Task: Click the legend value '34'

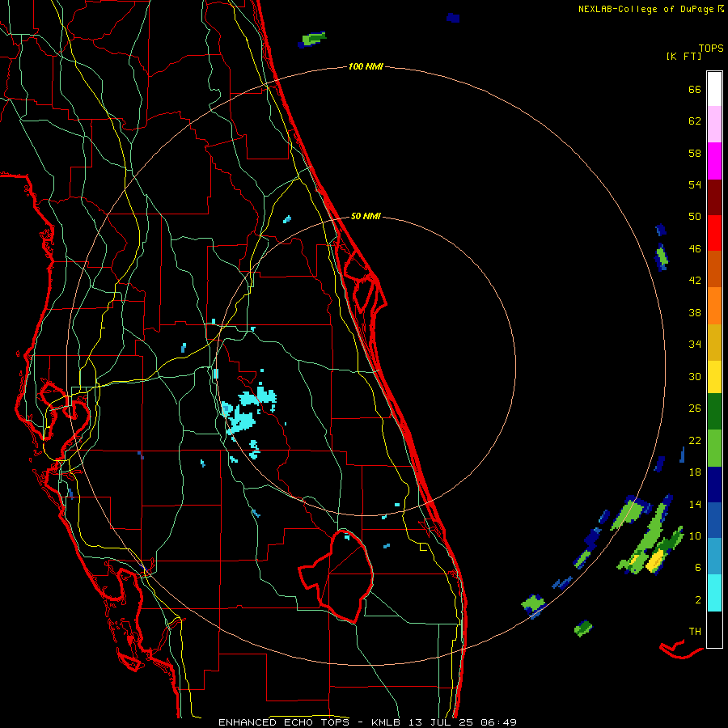Action: [695, 344]
